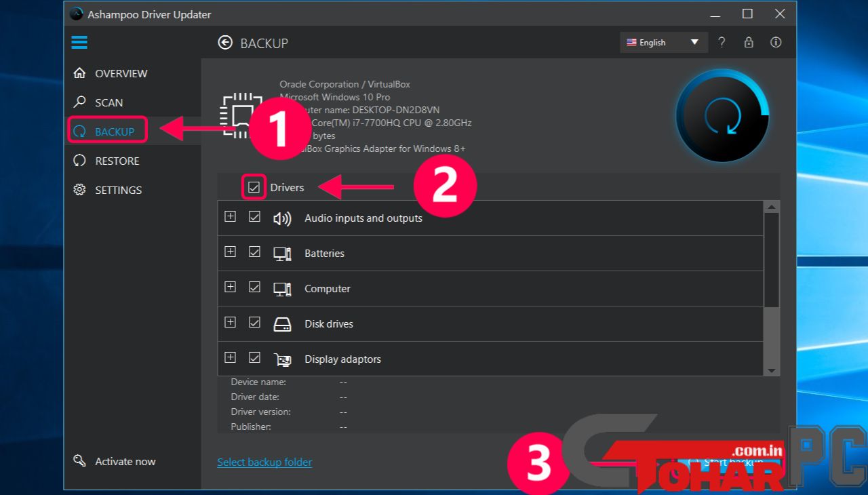Screen dimensions: 868x495
Task: Toggle the master Drivers checkbox
Action: 254,187
